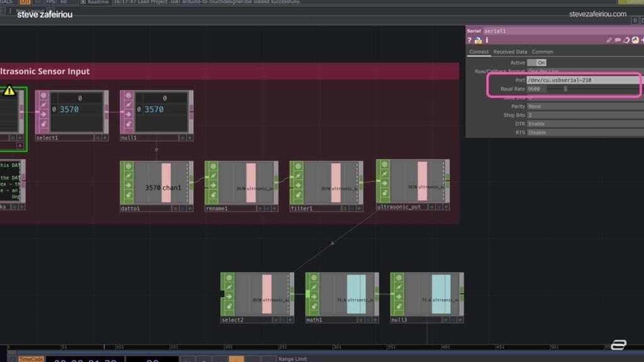Open the Parity dropdown set to None
This screenshot has width=644, height=362.
584,106
